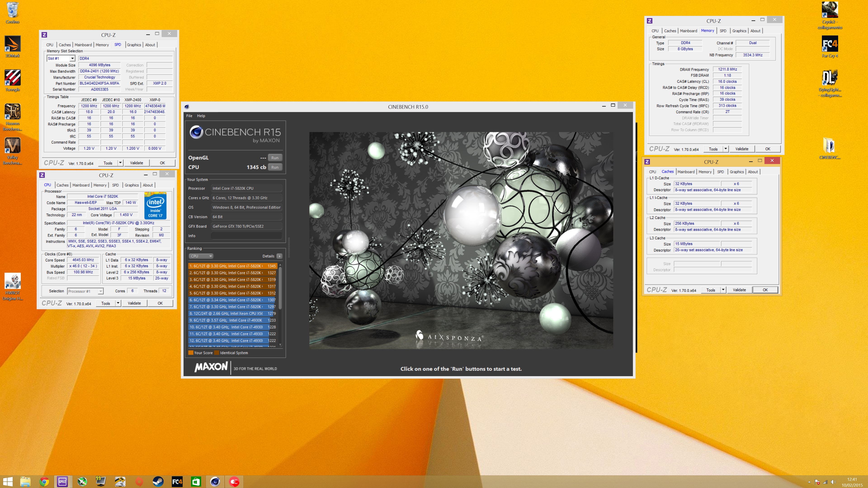Click Validate in the CPU-tab CPU-Z window
Viewport: 868px width, 488px height.
[x=134, y=303]
